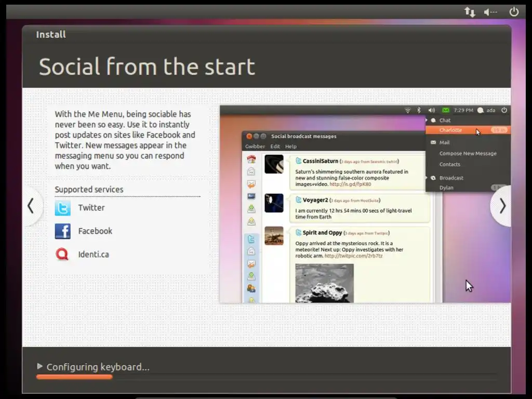The image size is (532, 399).
Task: Click the power icon in slide panel
Action: coord(504,110)
